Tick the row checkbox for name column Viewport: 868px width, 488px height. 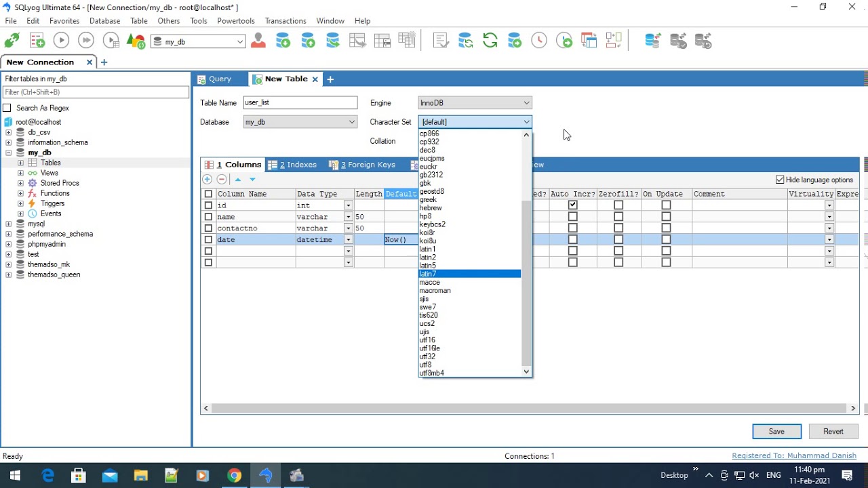(208, 217)
